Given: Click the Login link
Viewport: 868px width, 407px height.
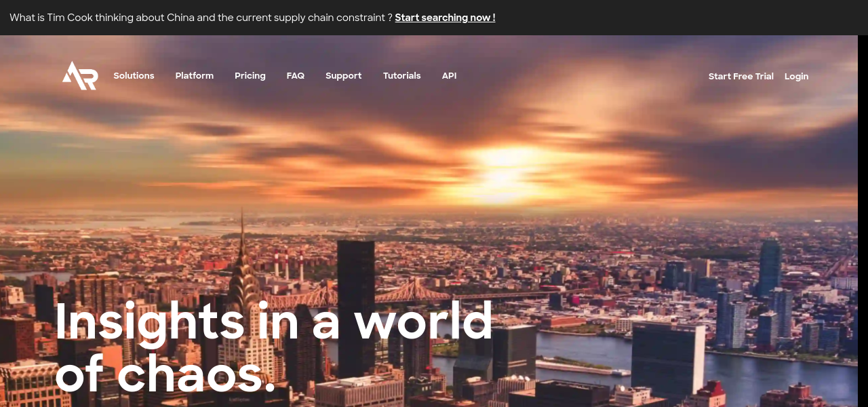Looking at the screenshot, I should pyautogui.click(x=796, y=77).
